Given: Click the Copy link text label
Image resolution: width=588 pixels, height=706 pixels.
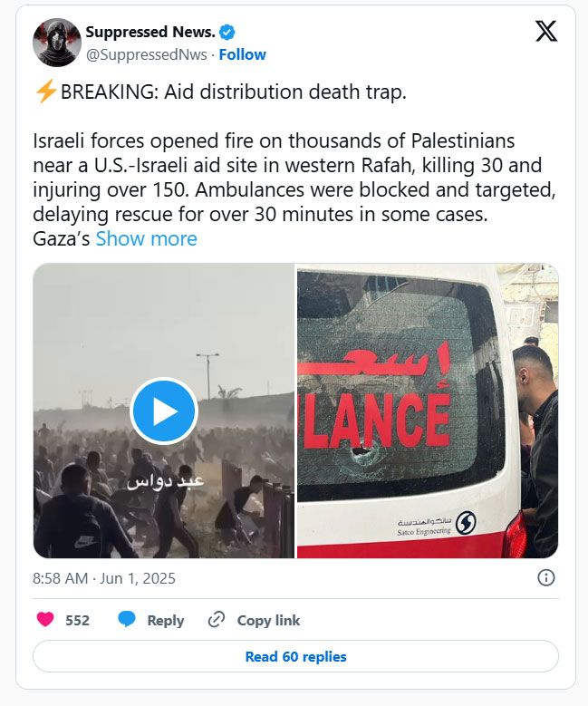Looking at the screenshot, I should click(x=268, y=620).
